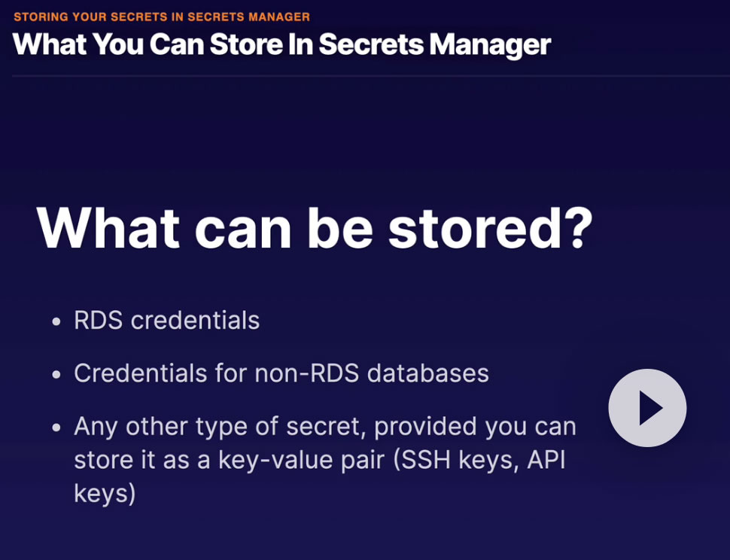This screenshot has height=560, width=730.
Task: Click 'Credentials for non-RDS databases' bullet text
Action: pyautogui.click(x=281, y=373)
